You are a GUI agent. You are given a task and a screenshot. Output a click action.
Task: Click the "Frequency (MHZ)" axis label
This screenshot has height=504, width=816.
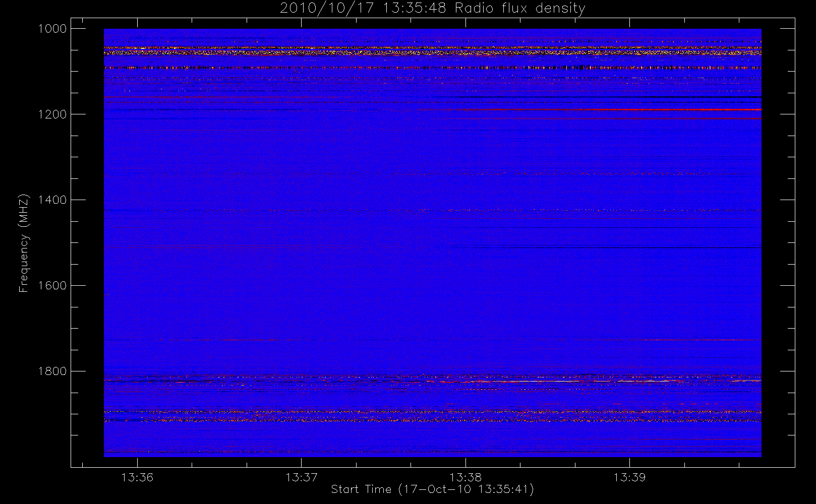[24, 243]
